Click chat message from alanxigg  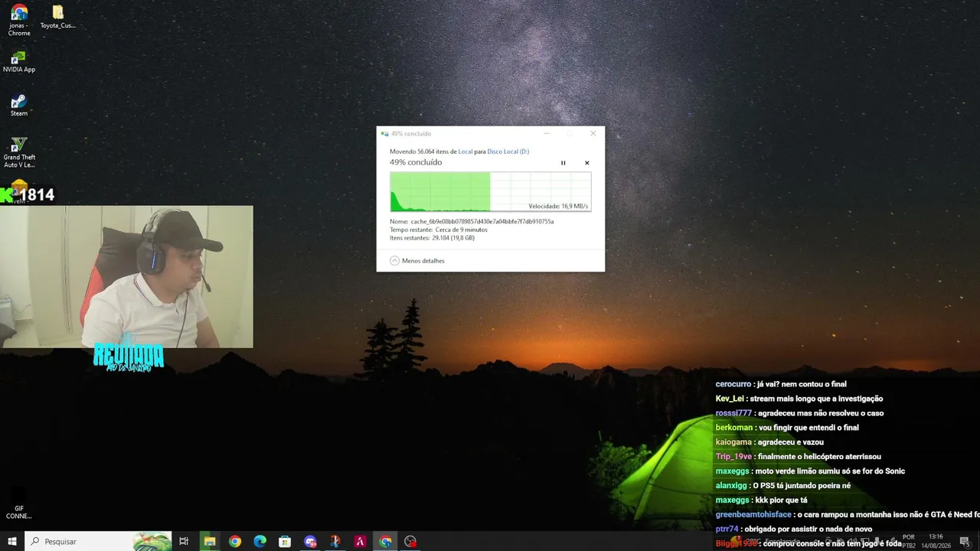(783, 486)
